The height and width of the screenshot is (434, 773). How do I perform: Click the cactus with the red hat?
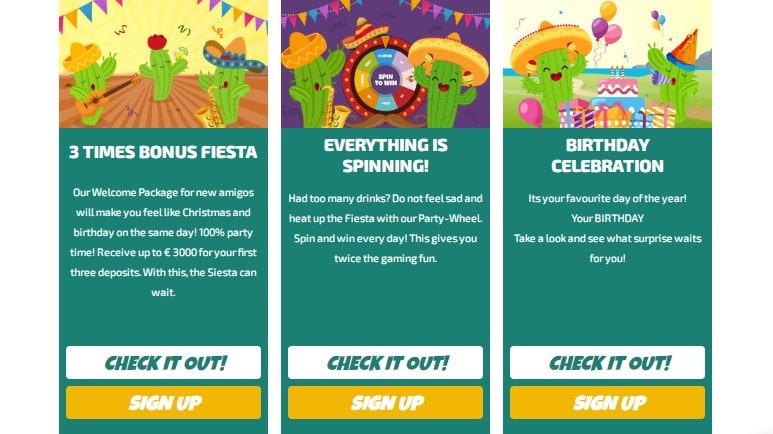tap(160, 65)
